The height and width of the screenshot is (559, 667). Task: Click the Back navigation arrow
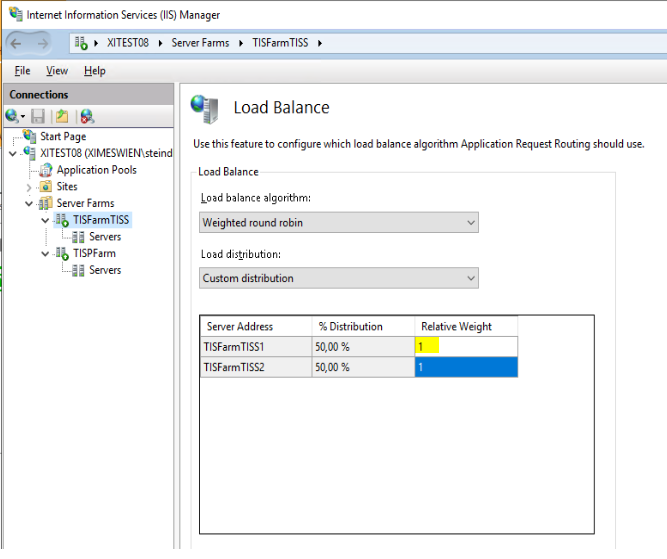pyautogui.click(x=16, y=43)
